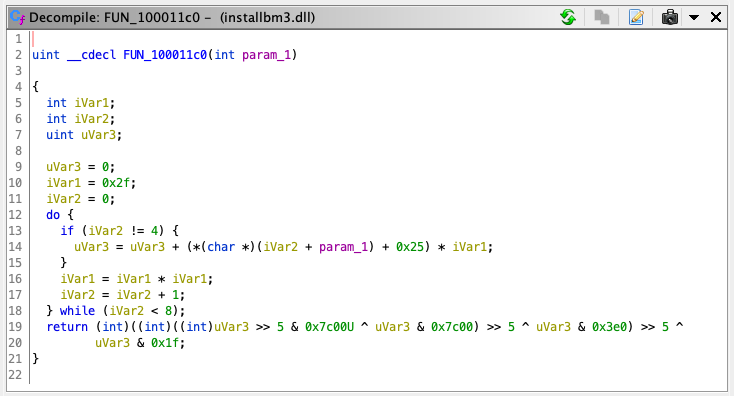Select the iVar1 declaration on line 5

click(81, 103)
